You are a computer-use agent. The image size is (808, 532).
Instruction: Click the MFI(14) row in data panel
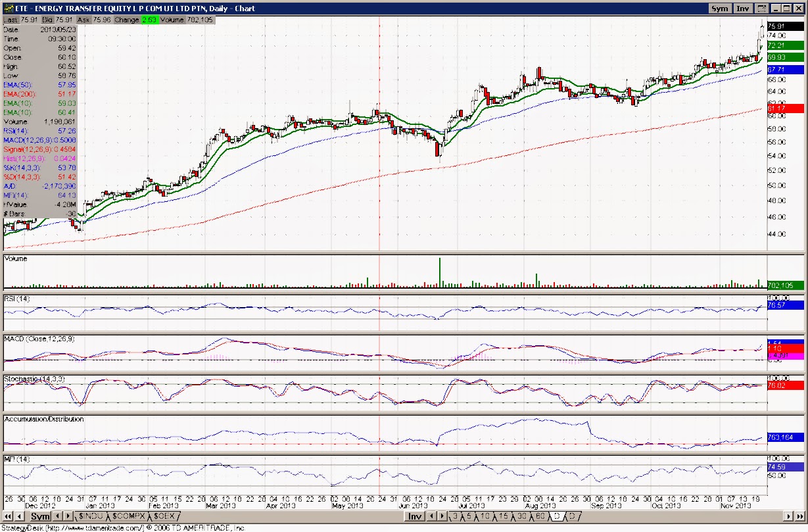point(39,195)
